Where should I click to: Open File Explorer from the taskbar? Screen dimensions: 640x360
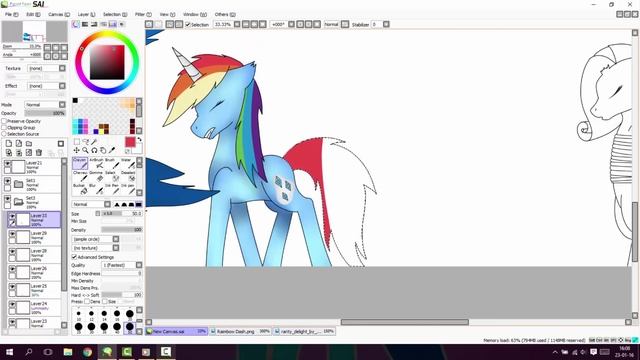click(68, 352)
